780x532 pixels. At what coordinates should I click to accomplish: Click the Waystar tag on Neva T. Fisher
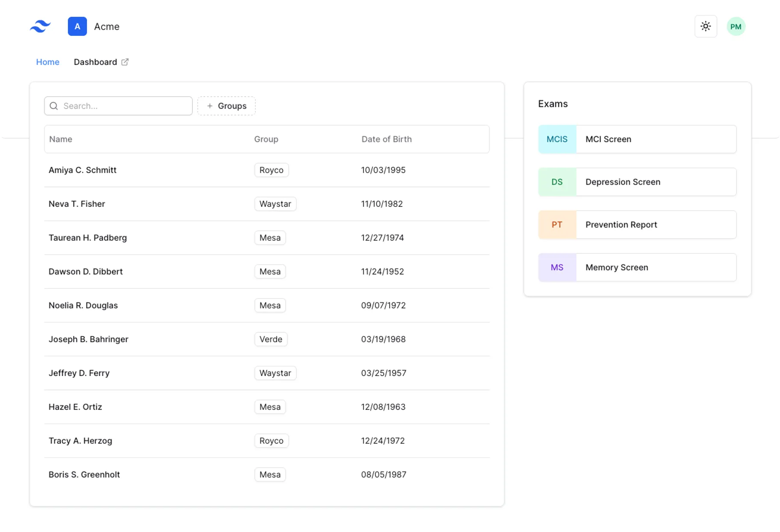point(275,204)
